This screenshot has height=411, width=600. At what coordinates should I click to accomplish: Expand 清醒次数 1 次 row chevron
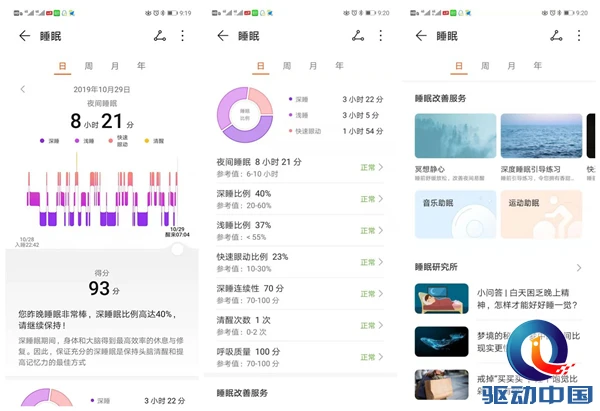[381, 325]
